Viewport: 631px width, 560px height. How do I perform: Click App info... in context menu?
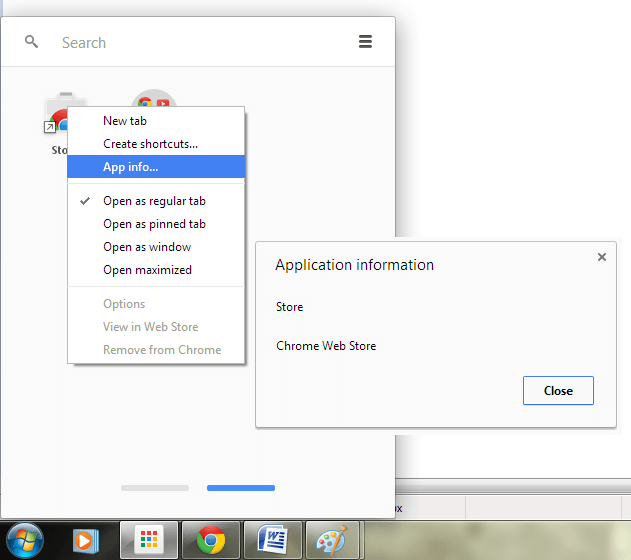click(130, 167)
